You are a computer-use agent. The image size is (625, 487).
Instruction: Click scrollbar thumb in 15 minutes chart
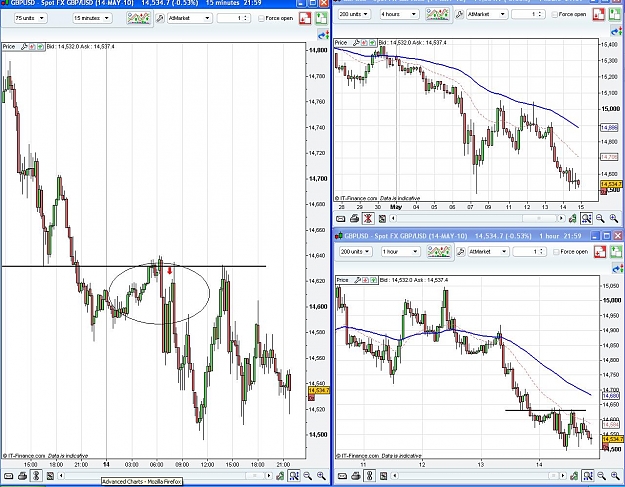point(253,475)
